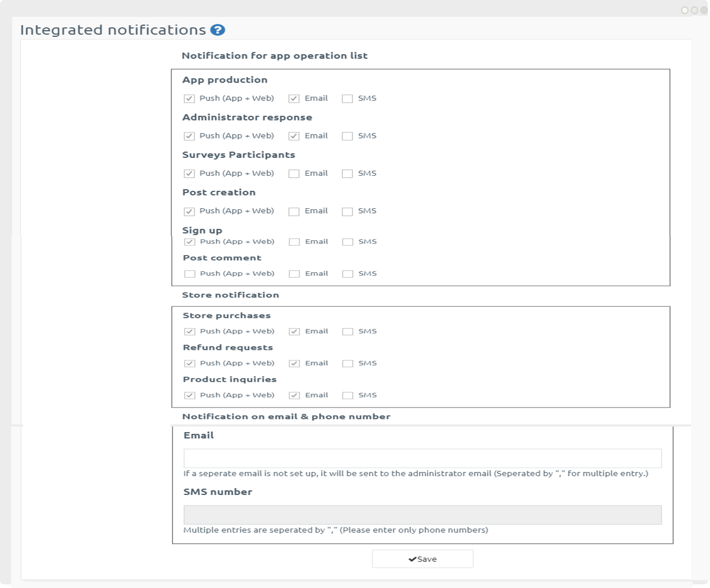This screenshot has width=710, height=588.
Task: Enable Email for Surveys Participants
Action: 294,174
